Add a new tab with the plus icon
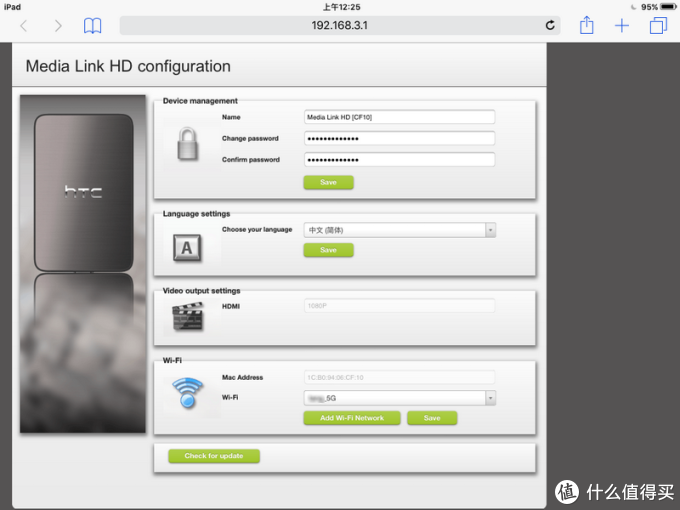680x510 pixels. [621, 26]
